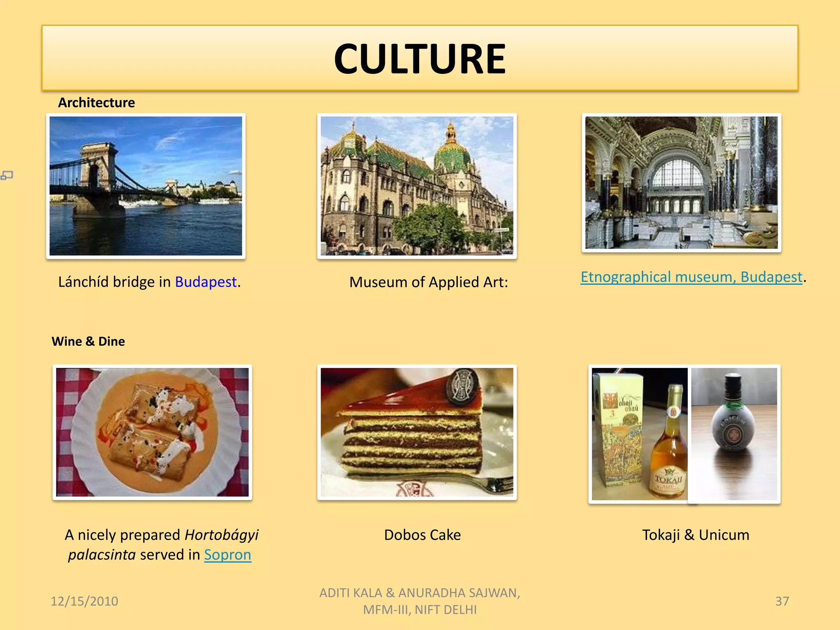Follow the Sopron hyperlink
The height and width of the screenshot is (630, 840).
(x=228, y=555)
